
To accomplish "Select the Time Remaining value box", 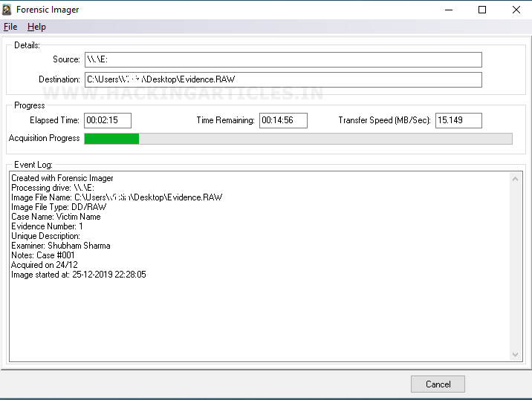I will [283, 120].
